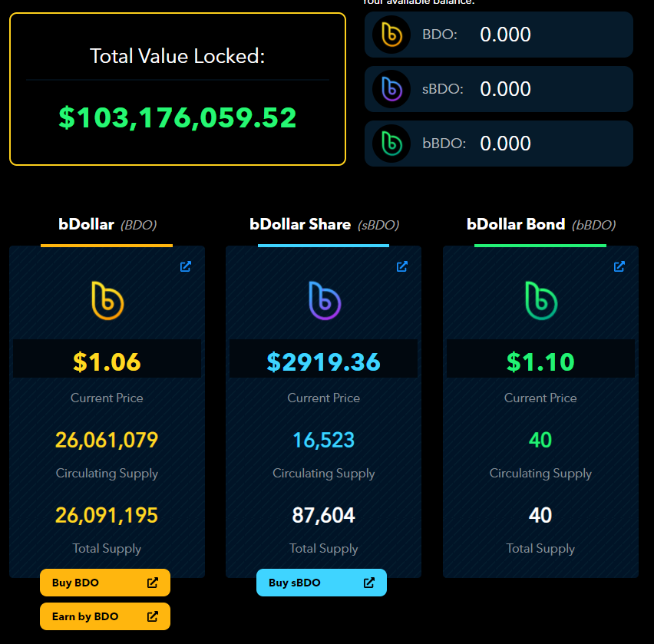Click the BDO: label in the balance panel
Viewport: 654px width, 644px height.
[x=440, y=35]
